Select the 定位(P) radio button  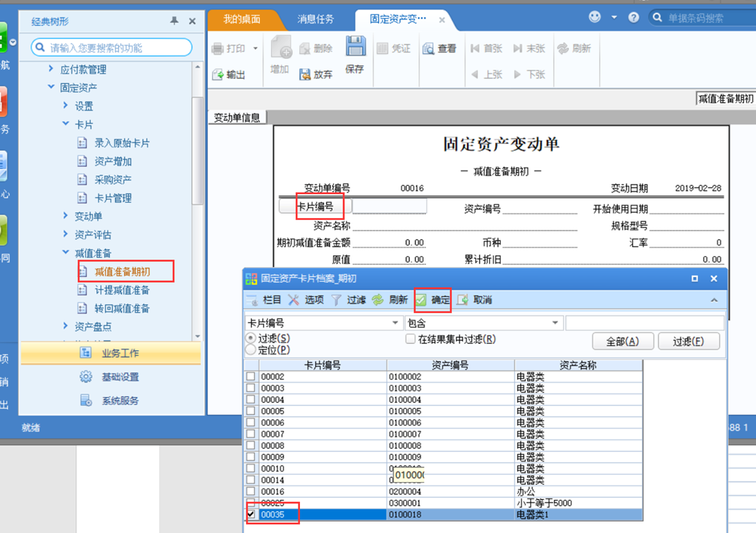click(x=251, y=350)
